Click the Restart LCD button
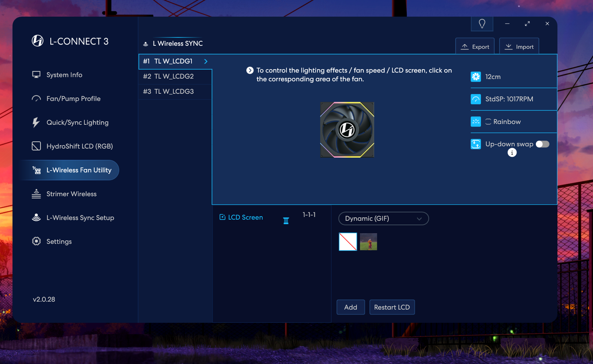The width and height of the screenshot is (593, 364). tap(392, 307)
